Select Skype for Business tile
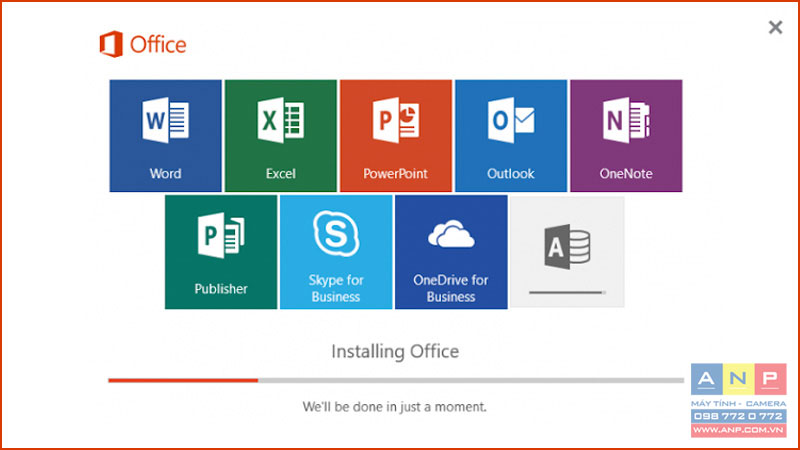Screen dimensions: 800x450 click(x=336, y=252)
